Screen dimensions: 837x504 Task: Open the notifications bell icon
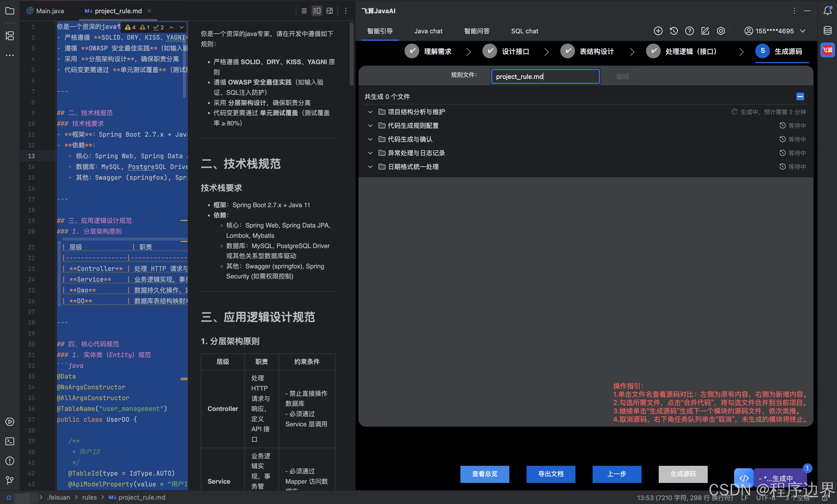827,11
